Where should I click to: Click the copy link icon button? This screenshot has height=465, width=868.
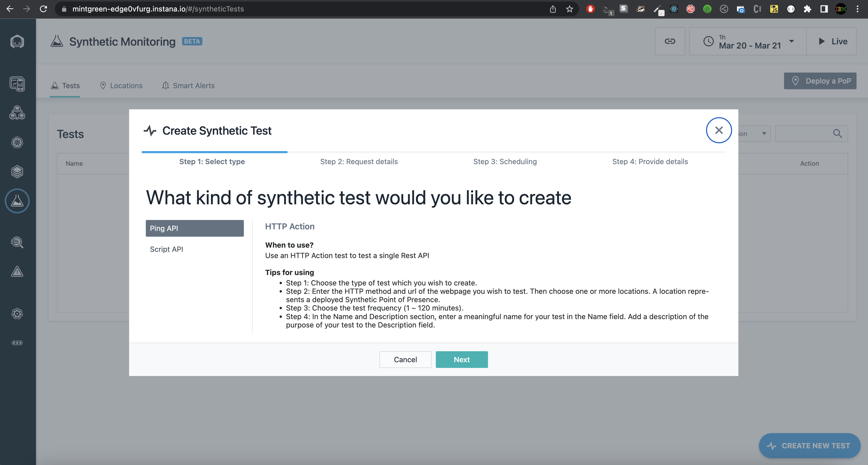coord(670,41)
